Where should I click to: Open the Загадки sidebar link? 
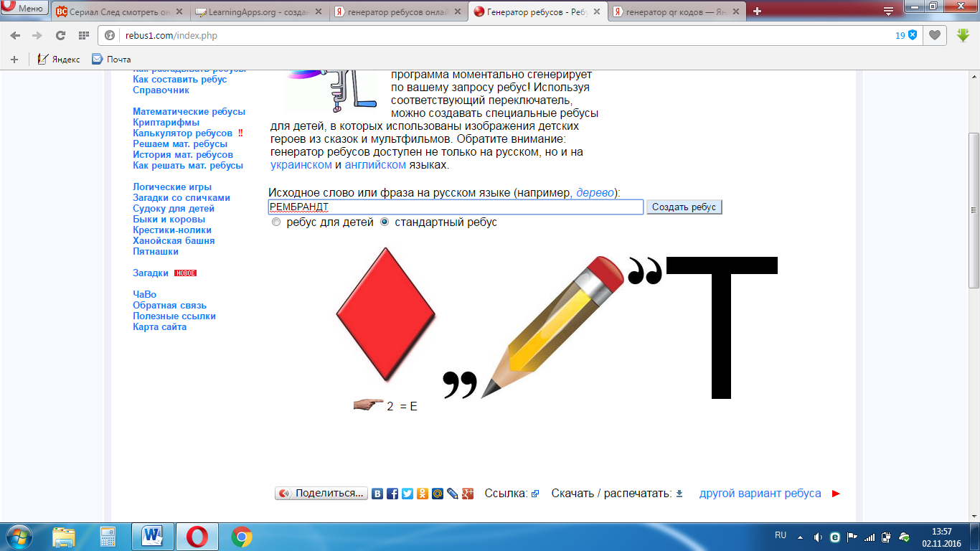tap(151, 273)
